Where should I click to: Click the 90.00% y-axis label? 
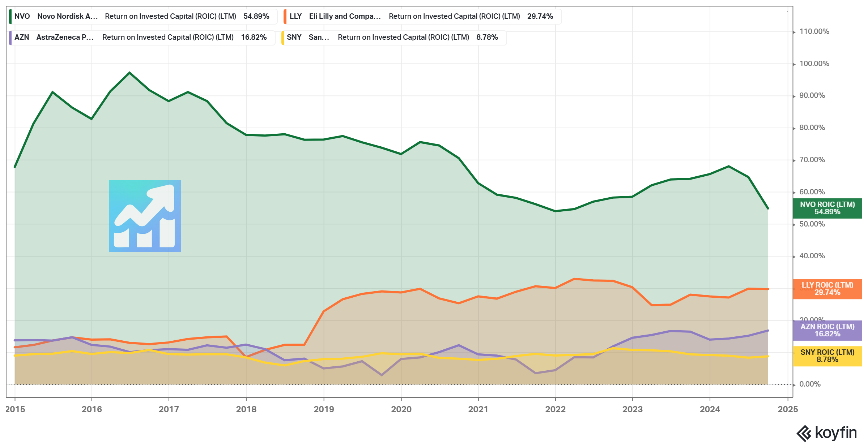[812, 96]
